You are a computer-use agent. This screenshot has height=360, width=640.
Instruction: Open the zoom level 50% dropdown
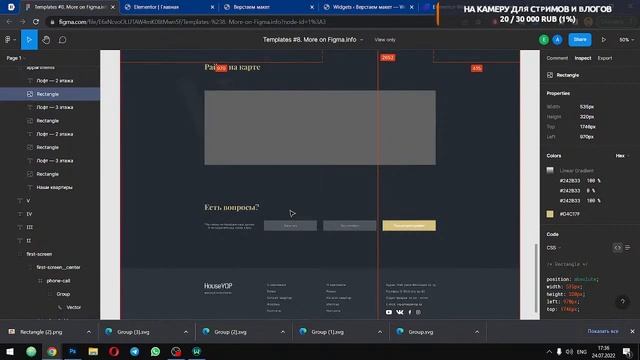tap(626, 40)
